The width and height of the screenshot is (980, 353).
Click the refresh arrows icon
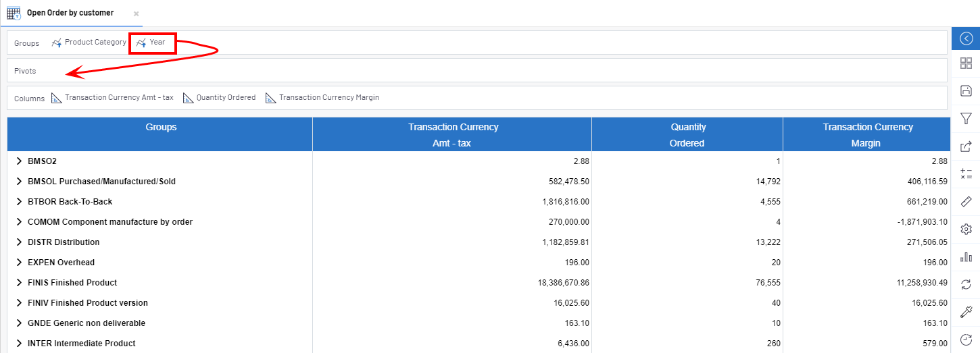pos(966,285)
